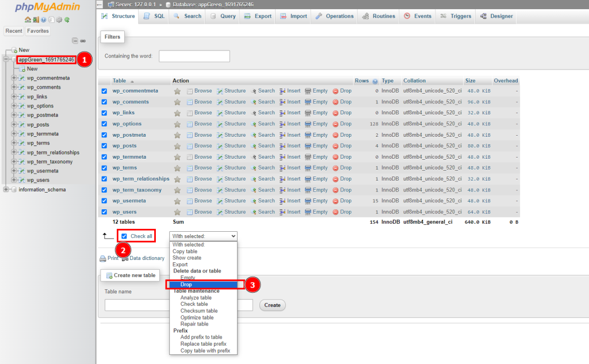Viewport: 589px width, 364px height.
Task: Open the With selected dropdown
Action: coord(203,236)
